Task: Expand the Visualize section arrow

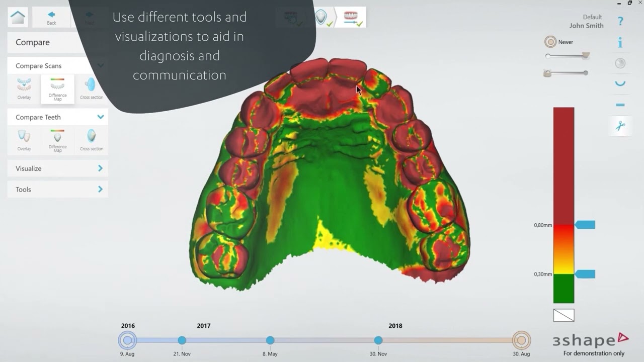Action: pyautogui.click(x=100, y=168)
